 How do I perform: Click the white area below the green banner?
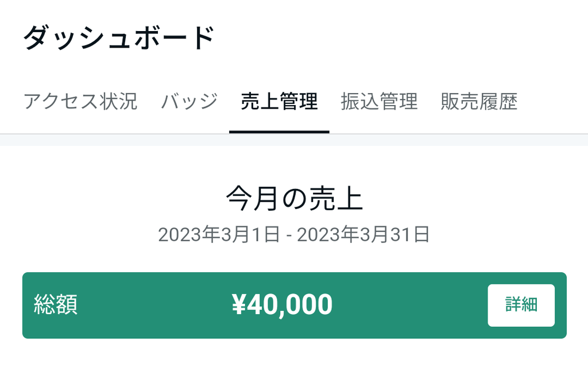(x=294, y=363)
